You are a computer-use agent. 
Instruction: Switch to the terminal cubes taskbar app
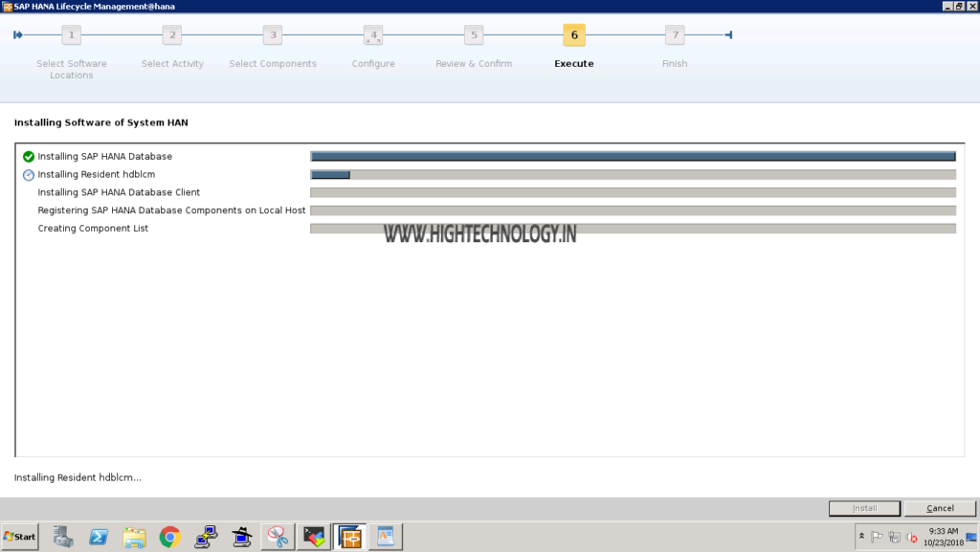(x=314, y=537)
